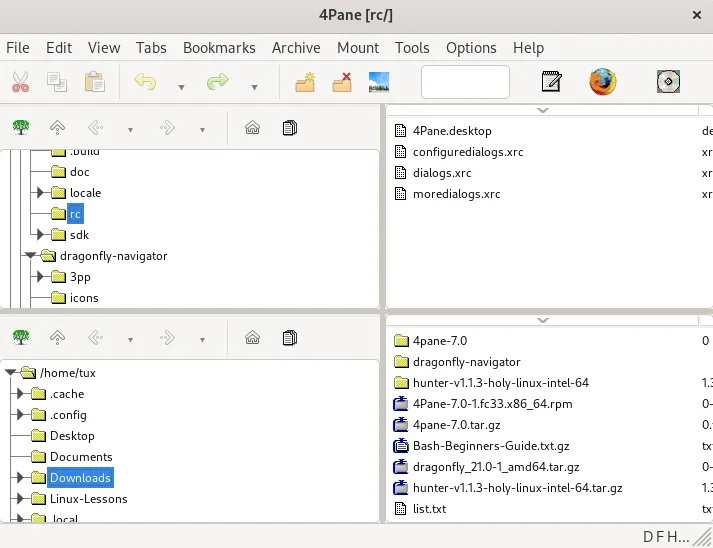Select the doc folder in tree
713x548 pixels.
tap(80, 172)
